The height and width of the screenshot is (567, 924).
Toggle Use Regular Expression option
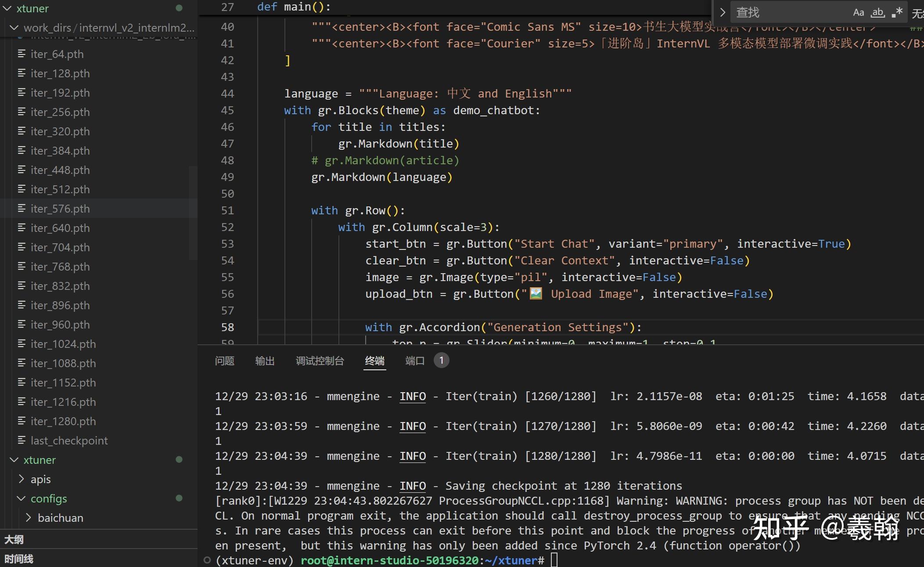point(897,13)
